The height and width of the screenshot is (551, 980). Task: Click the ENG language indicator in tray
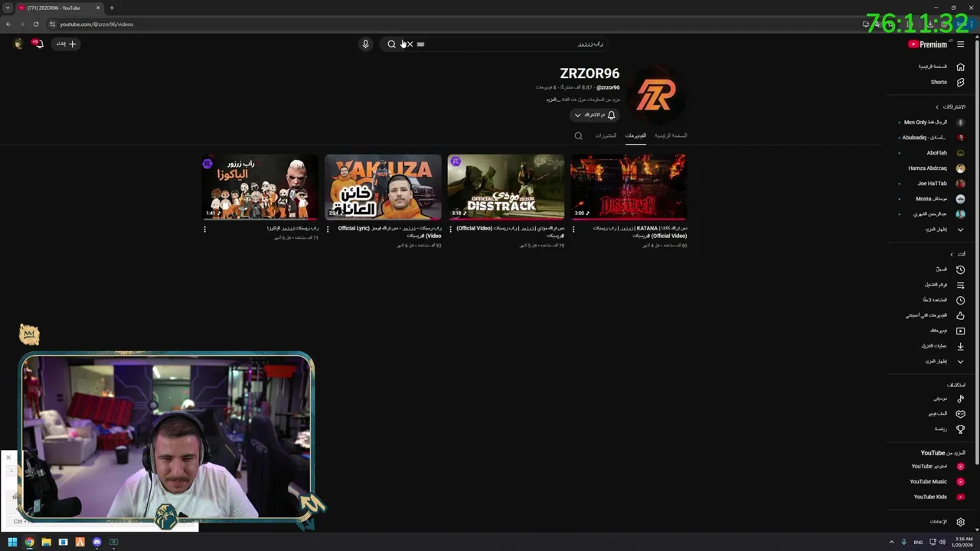click(x=918, y=543)
